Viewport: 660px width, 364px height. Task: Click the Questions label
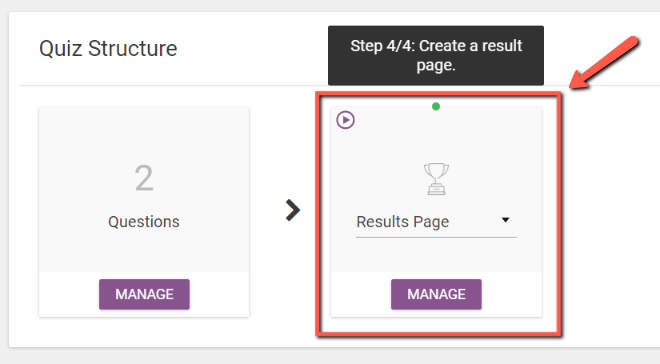point(144,222)
